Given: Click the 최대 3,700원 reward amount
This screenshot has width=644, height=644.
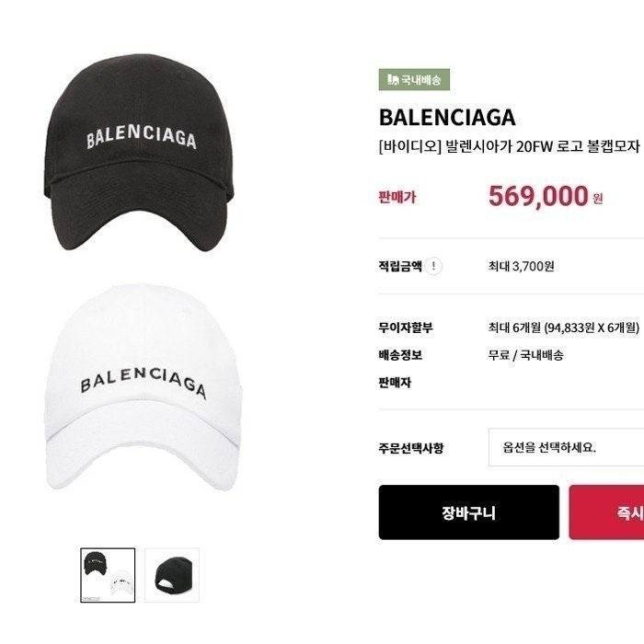Looking at the screenshot, I should point(522,266).
